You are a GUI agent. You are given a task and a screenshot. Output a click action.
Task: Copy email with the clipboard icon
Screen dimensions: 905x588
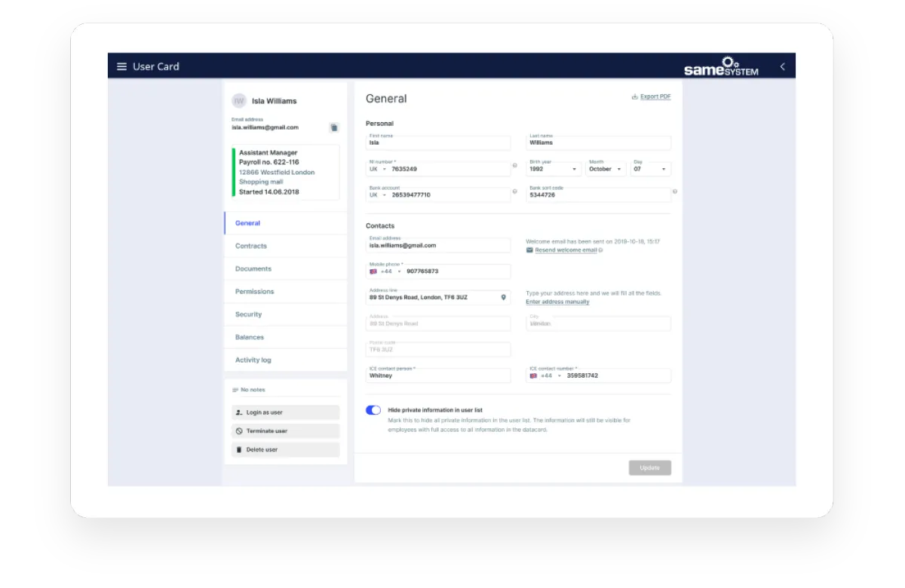(x=334, y=127)
